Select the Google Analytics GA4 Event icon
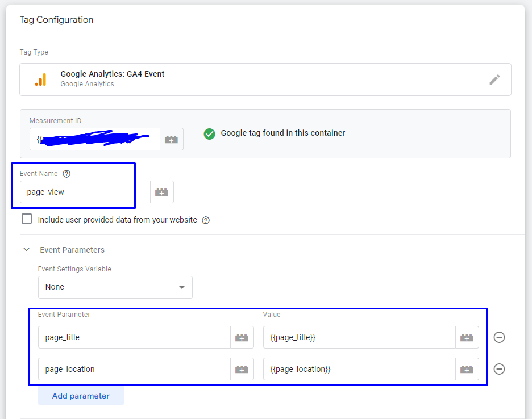The width and height of the screenshot is (532, 419). coord(40,79)
